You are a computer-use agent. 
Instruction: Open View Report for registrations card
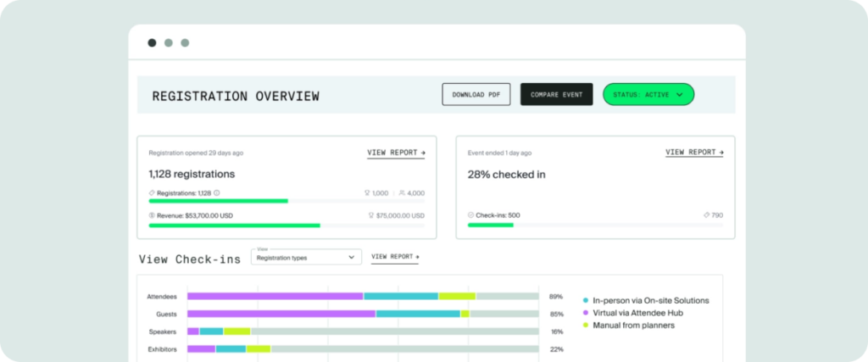click(x=396, y=153)
